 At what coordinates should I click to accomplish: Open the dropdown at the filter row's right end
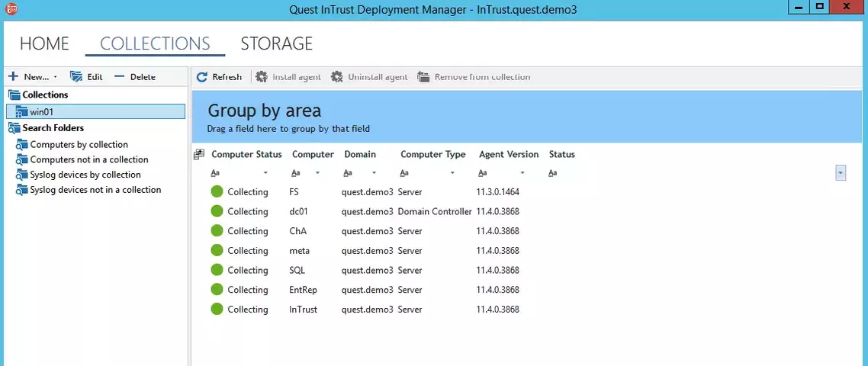(x=841, y=173)
